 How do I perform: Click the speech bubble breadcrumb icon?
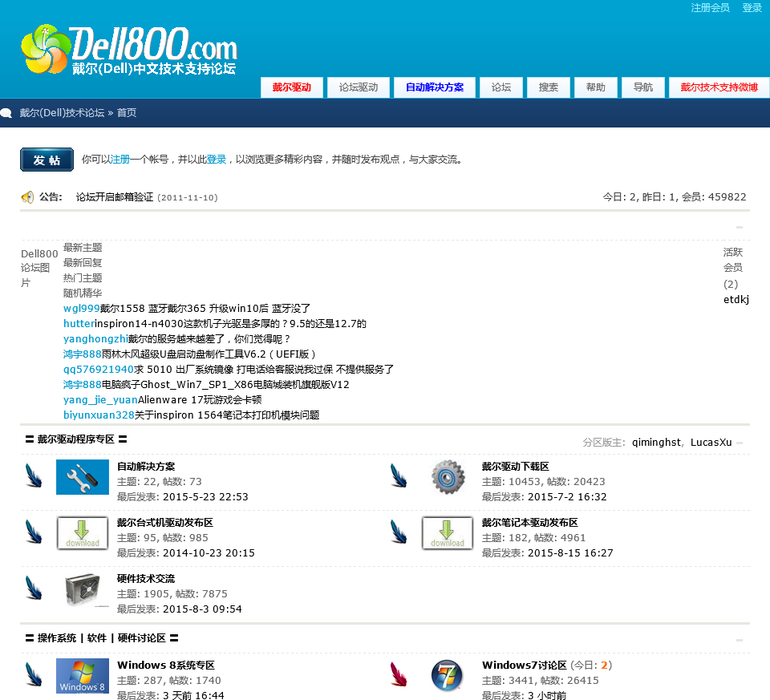click(x=6, y=113)
